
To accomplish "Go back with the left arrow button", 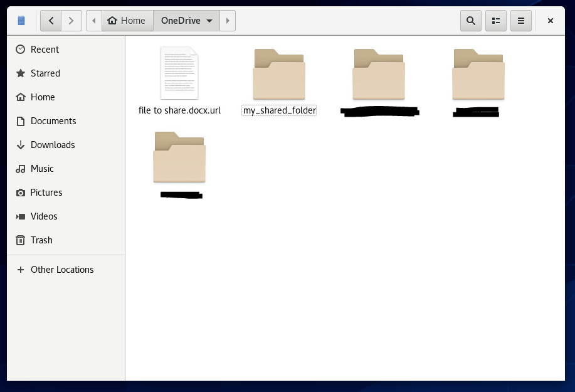I will 51,21.
